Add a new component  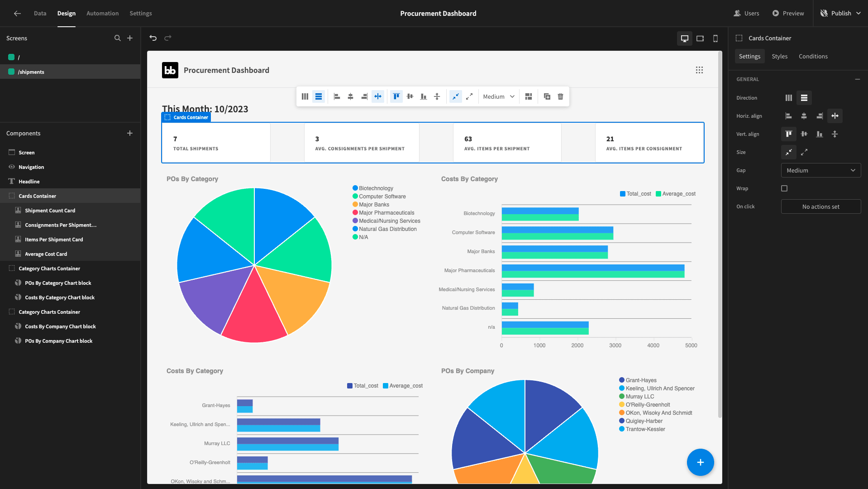130,133
